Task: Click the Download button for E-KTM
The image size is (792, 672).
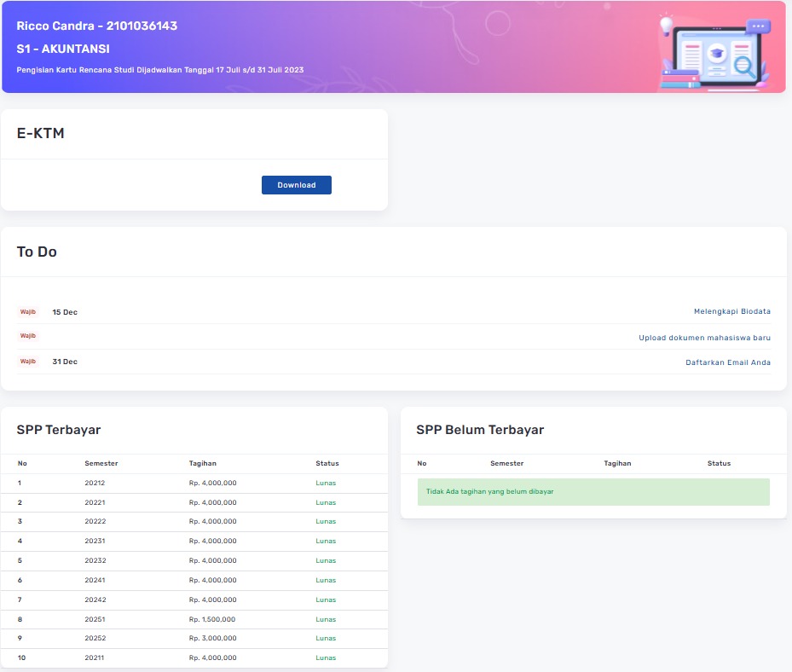Action: pyautogui.click(x=296, y=185)
